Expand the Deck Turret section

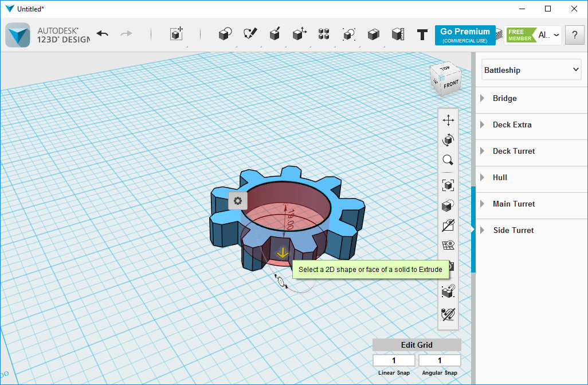point(513,151)
